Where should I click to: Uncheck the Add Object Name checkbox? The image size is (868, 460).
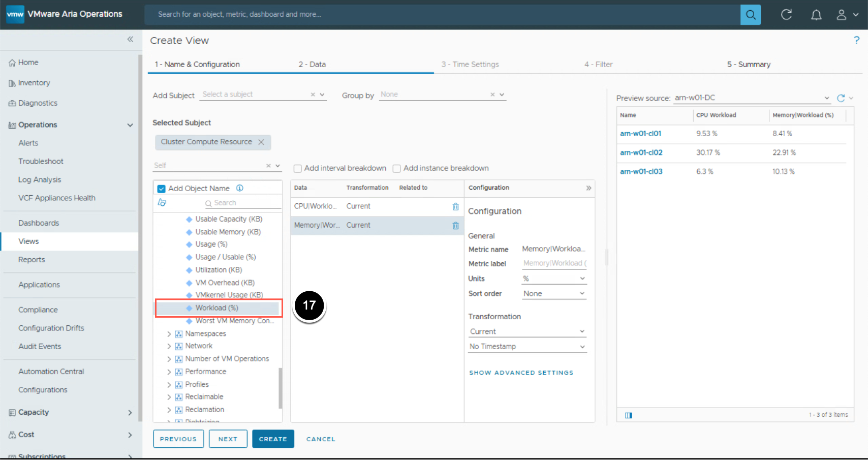[x=162, y=189]
